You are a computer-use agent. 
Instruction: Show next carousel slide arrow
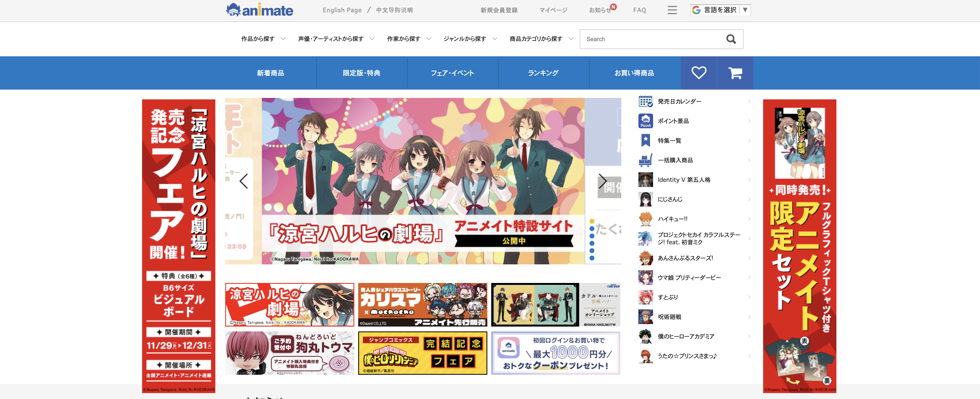[603, 181]
